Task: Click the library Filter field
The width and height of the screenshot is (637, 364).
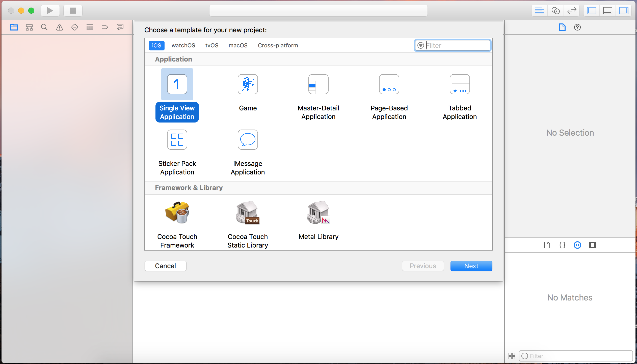Action: [576, 356]
